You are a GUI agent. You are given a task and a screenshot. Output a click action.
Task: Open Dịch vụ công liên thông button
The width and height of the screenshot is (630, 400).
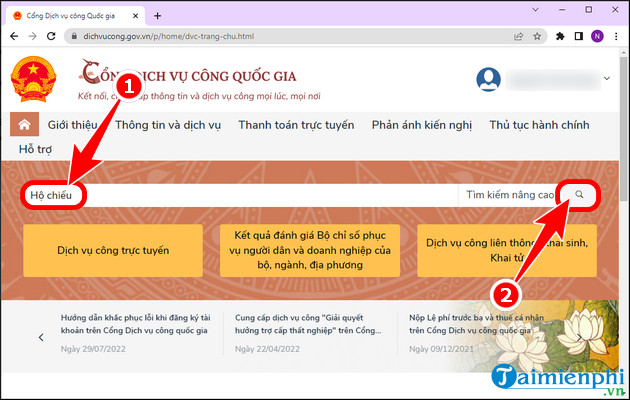coord(507,250)
